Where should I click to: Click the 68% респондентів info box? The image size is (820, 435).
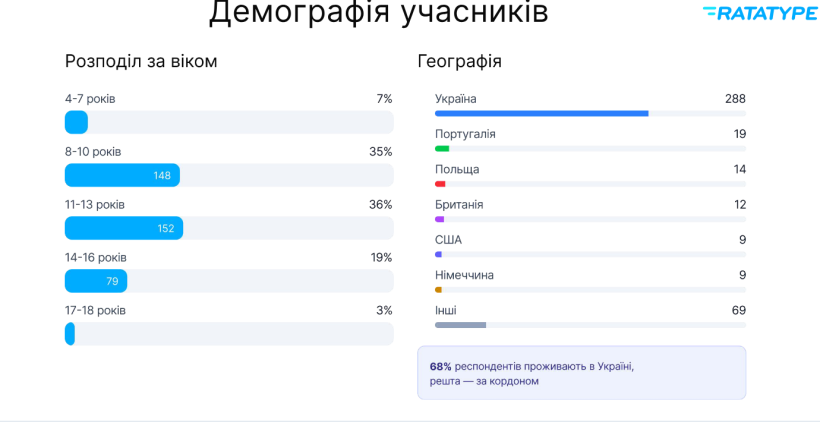click(581, 373)
